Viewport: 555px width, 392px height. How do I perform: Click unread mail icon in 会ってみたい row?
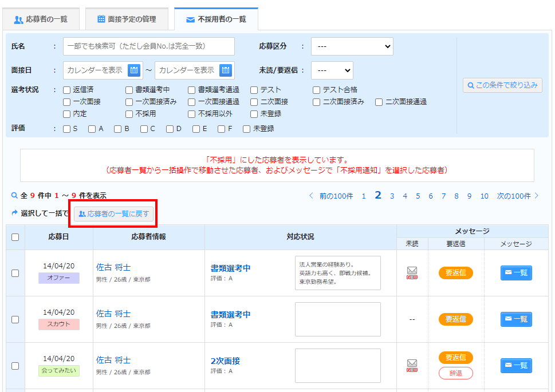click(x=412, y=366)
